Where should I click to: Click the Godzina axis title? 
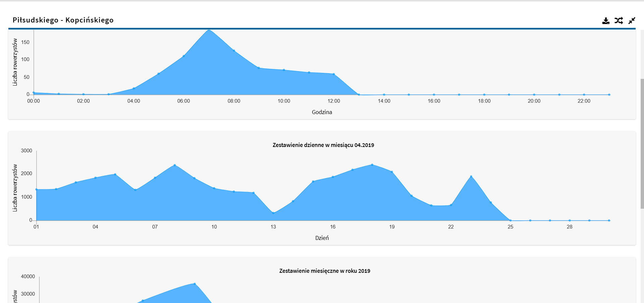pyautogui.click(x=322, y=112)
